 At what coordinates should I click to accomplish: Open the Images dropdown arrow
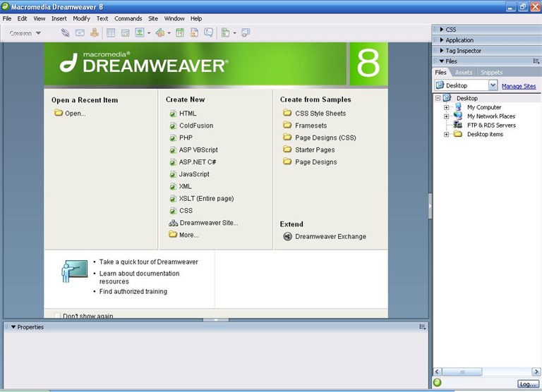tap(149, 33)
